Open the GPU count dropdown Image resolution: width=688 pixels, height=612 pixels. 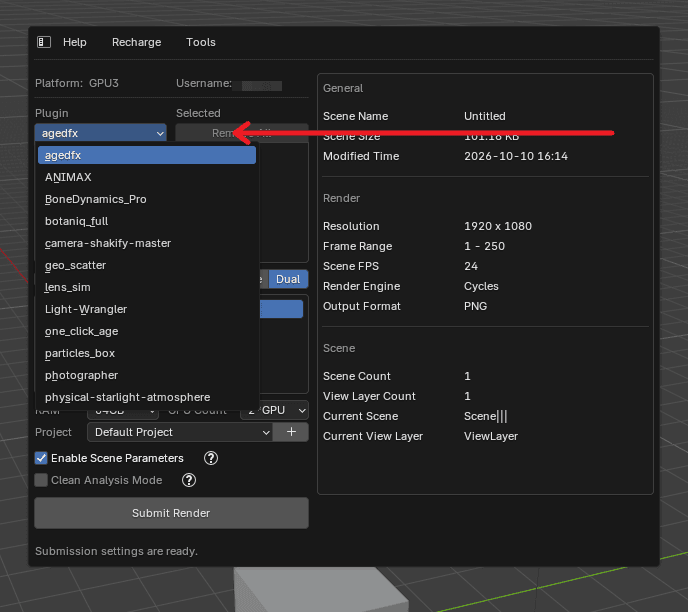tap(275, 410)
